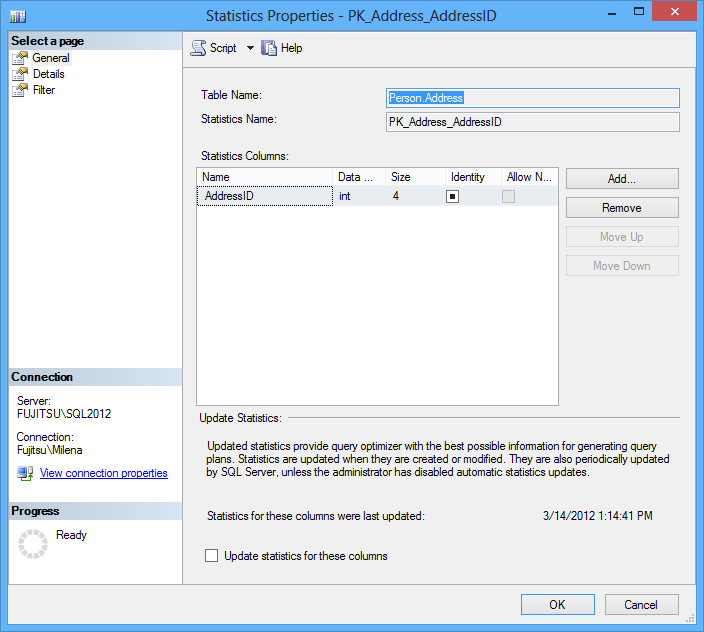Click the Help icon in toolbar
The image size is (704, 632).
pos(269,48)
